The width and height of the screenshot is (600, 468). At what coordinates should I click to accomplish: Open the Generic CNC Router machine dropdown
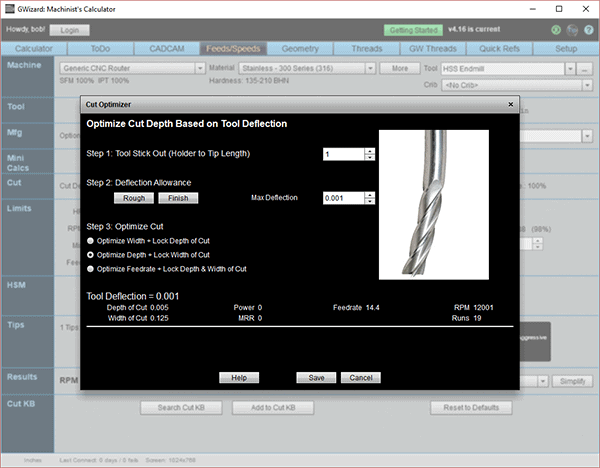coord(200,68)
